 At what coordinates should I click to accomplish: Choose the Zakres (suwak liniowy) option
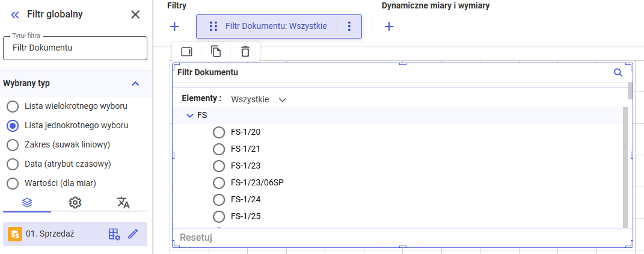(12, 145)
